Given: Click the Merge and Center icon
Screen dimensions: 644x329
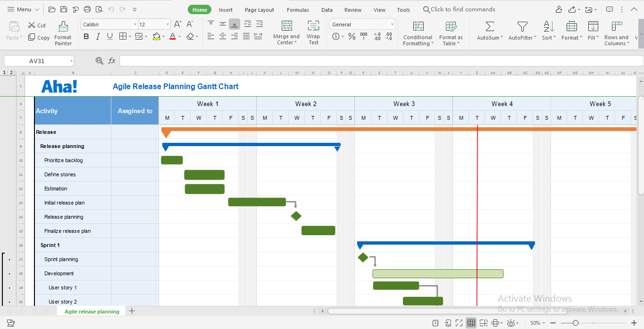Looking at the screenshot, I should [x=286, y=26].
